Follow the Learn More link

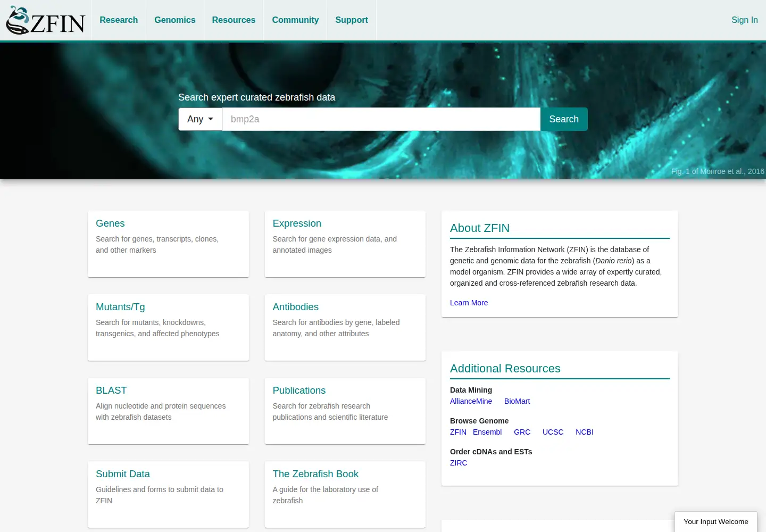(x=469, y=303)
